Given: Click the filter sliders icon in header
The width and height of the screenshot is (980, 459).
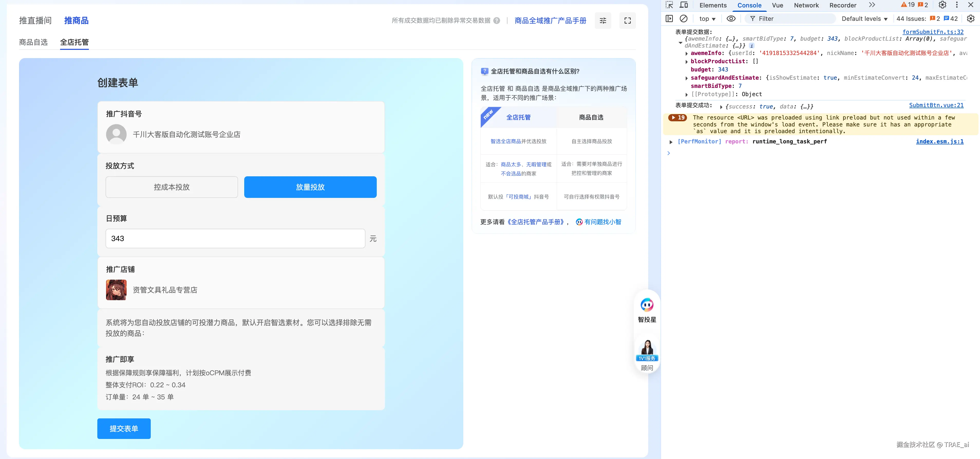Looking at the screenshot, I should (603, 21).
